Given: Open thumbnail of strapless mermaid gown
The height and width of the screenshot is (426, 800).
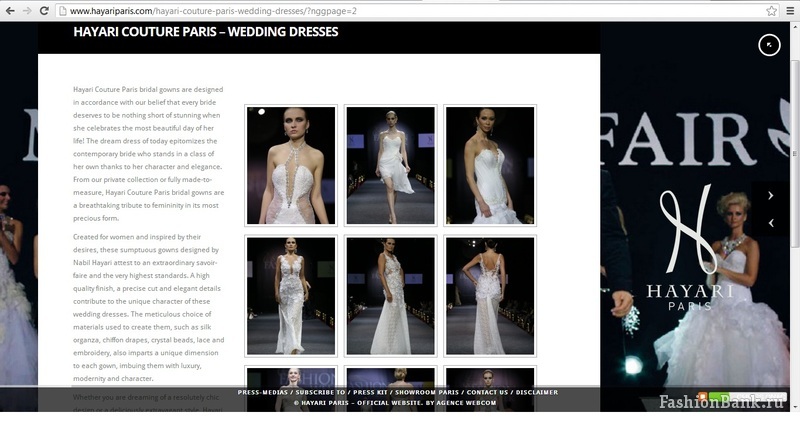Looking at the screenshot, I should pyautogui.click(x=490, y=165).
